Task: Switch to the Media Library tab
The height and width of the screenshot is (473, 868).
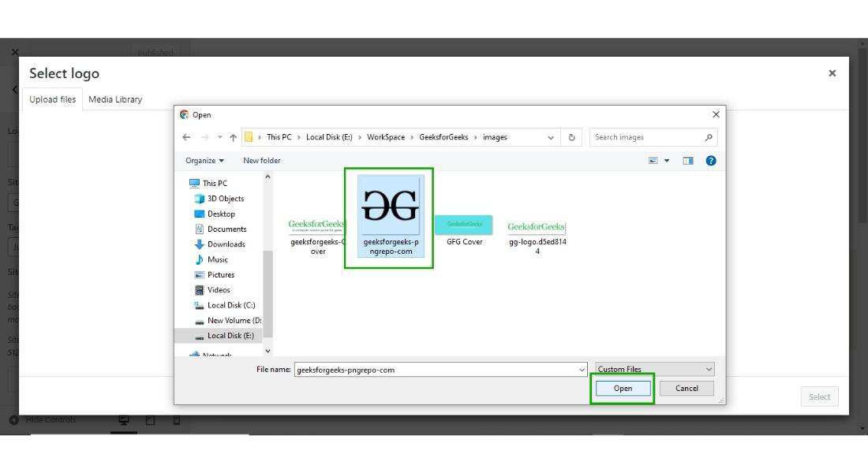Action: 115,99
